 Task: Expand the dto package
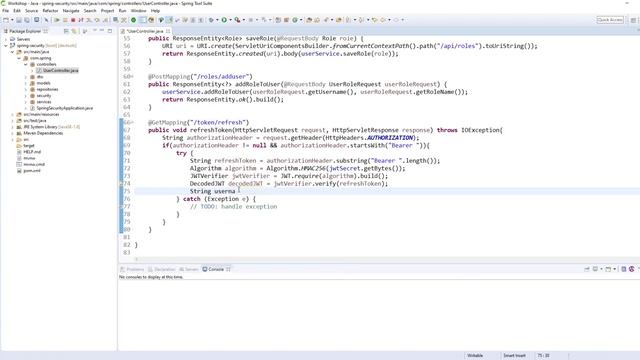[26, 77]
